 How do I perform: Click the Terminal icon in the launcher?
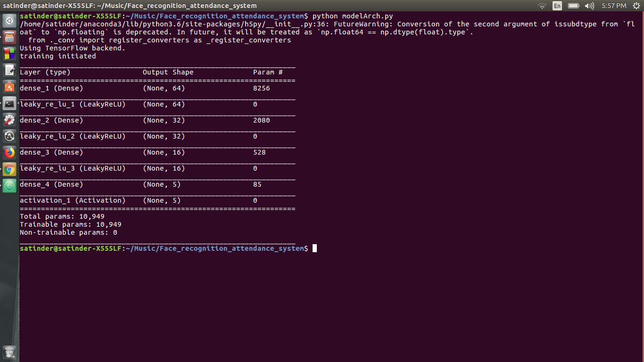coord(9,103)
